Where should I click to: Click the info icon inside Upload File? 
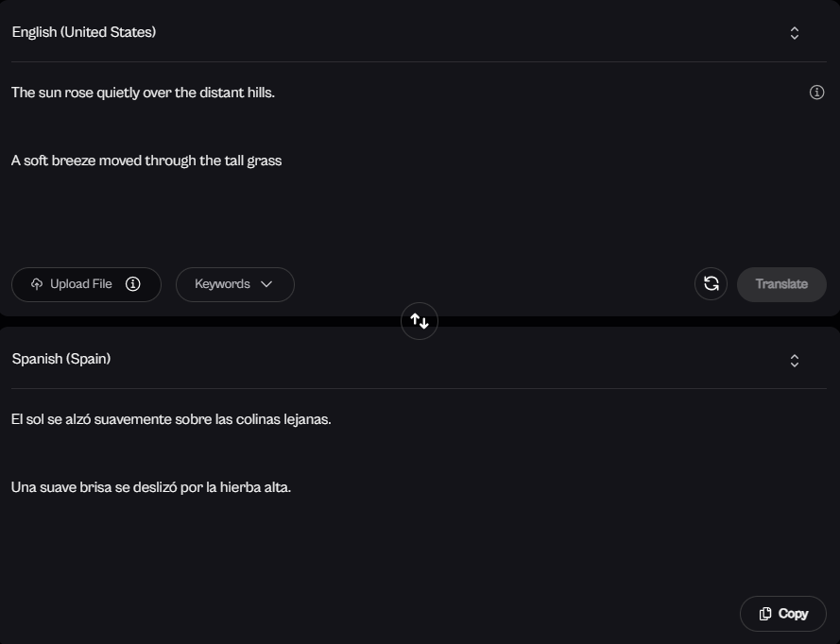[x=133, y=284]
